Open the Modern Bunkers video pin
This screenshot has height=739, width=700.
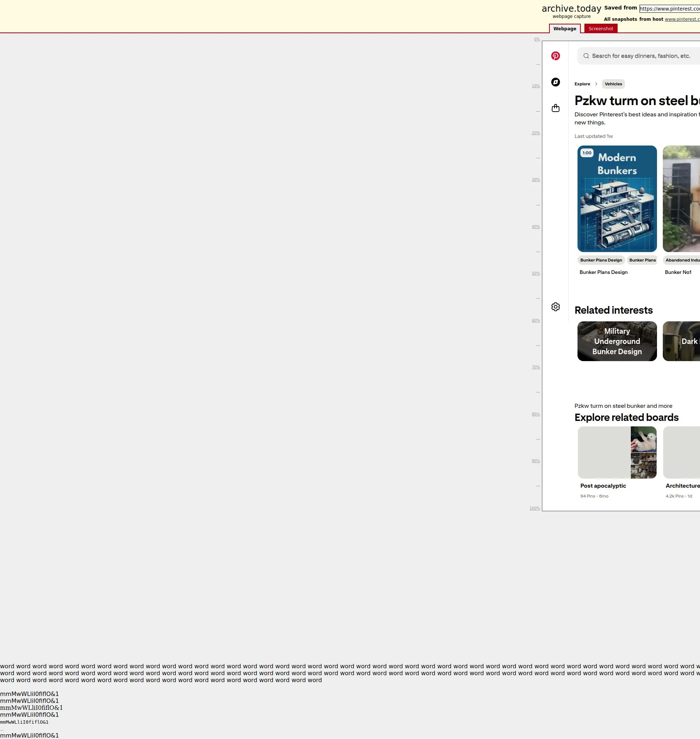[x=617, y=198]
